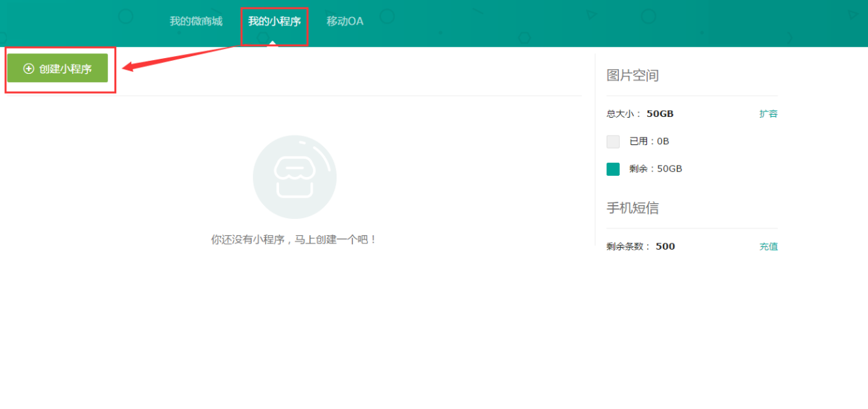The width and height of the screenshot is (868, 409).
Task: Open the 充值 link for SMS
Action: [x=768, y=246]
